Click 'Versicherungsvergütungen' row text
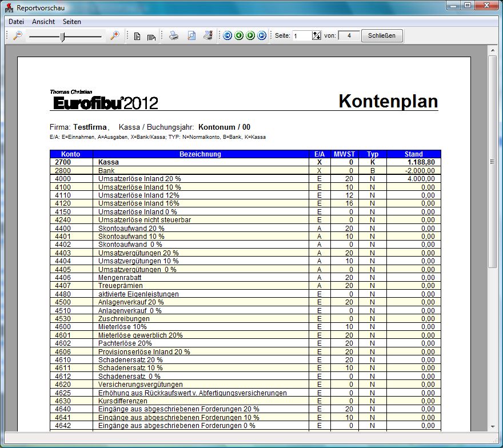 click(x=141, y=385)
